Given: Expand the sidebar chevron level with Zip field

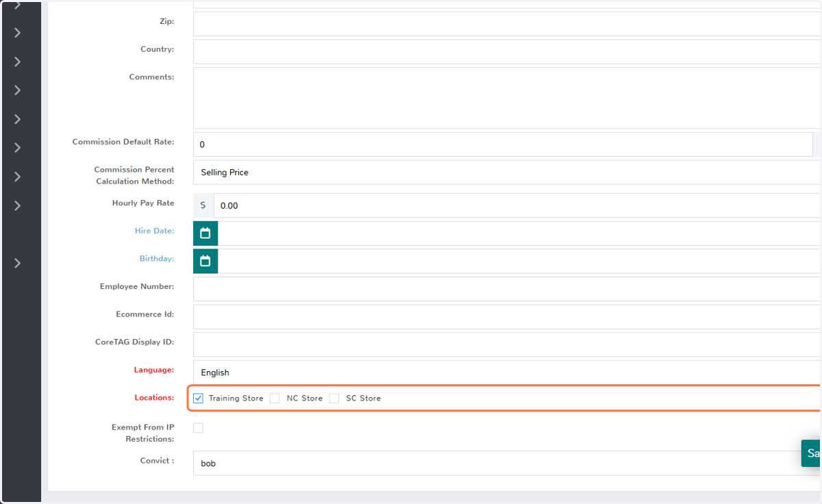Looking at the screenshot, I should [18, 33].
